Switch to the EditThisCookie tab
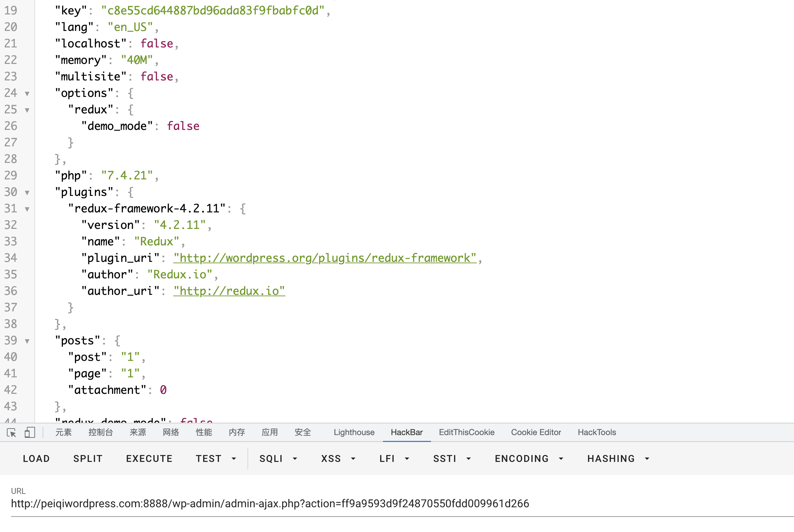Screen dimensions: 794x532 click(x=466, y=432)
